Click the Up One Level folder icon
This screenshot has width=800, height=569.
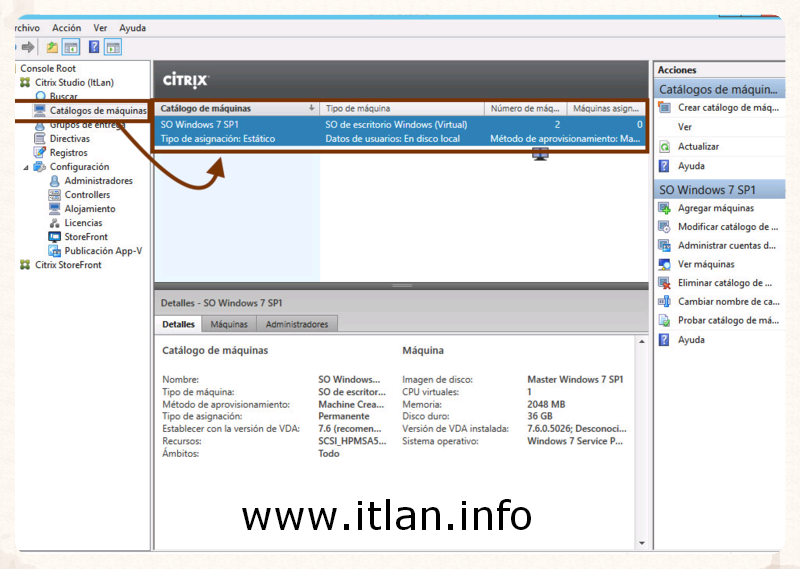pos(51,47)
